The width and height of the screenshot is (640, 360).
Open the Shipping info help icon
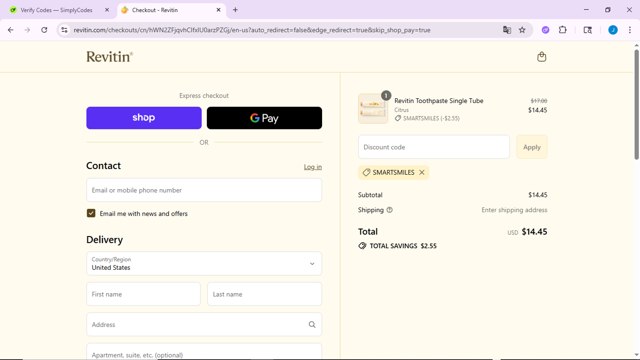[389, 210]
